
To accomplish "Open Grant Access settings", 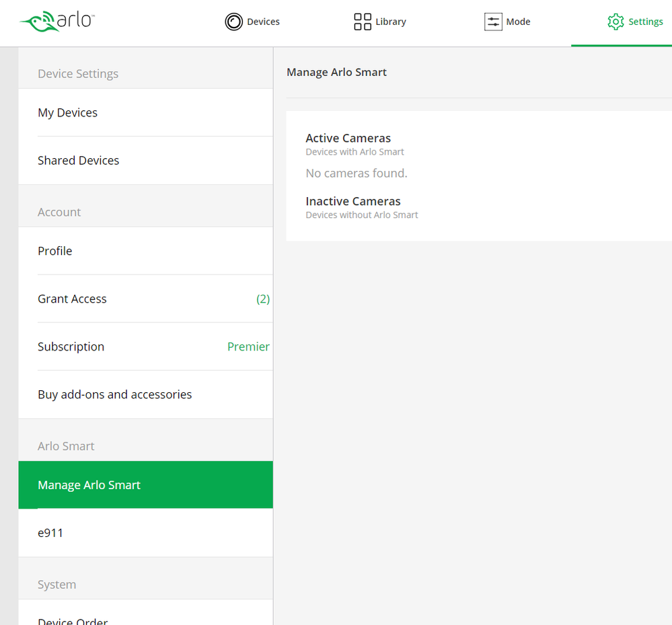I will [x=146, y=299].
